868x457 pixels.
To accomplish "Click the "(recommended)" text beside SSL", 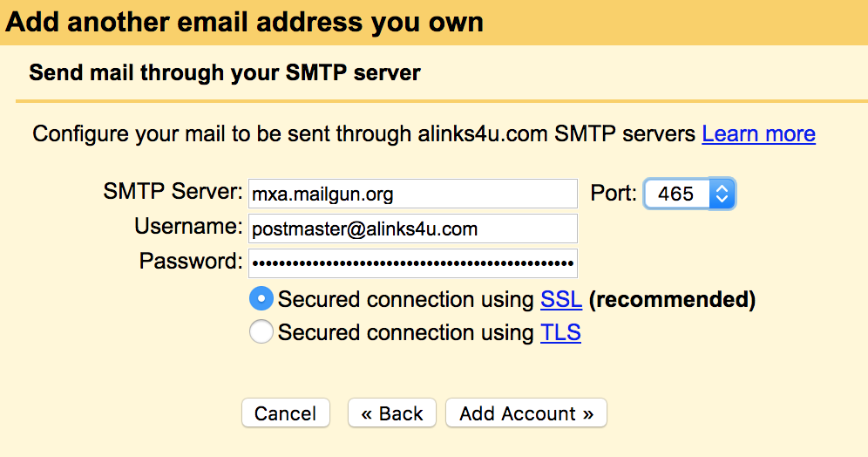I will (672, 300).
